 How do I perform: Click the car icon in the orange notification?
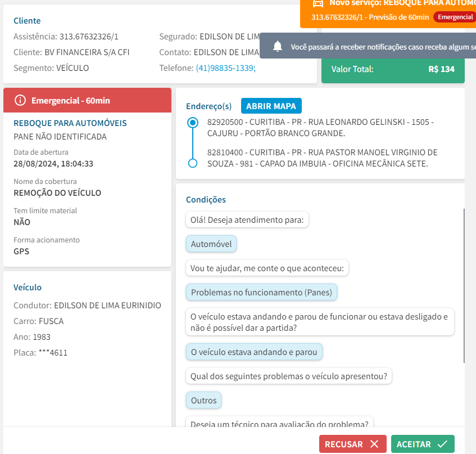tap(318, 3)
